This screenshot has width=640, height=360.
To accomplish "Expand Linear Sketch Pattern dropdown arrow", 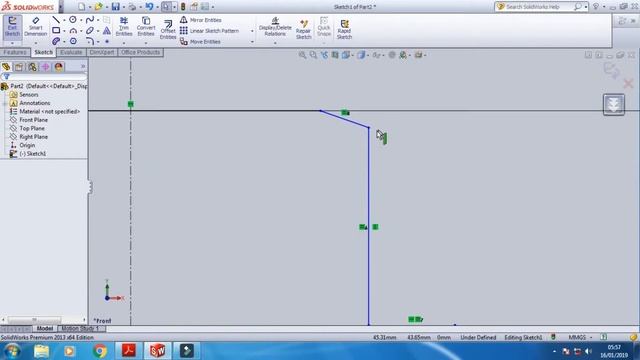I will (x=252, y=31).
